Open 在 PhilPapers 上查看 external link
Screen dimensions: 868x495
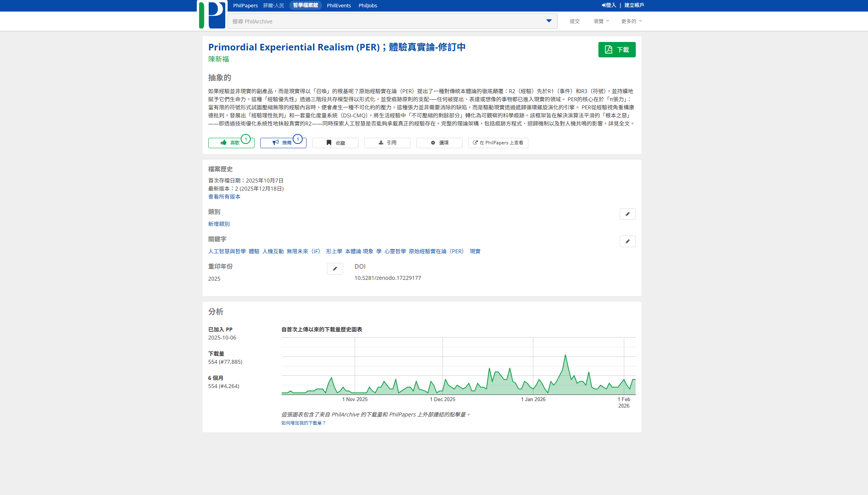[x=498, y=143]
